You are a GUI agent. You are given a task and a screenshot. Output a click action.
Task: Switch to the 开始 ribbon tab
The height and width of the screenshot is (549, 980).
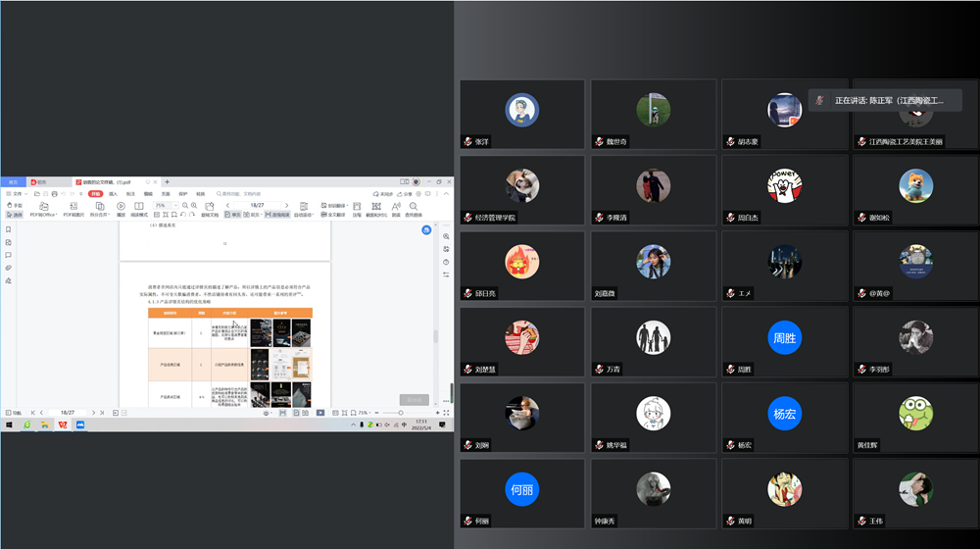coord(96,194)
